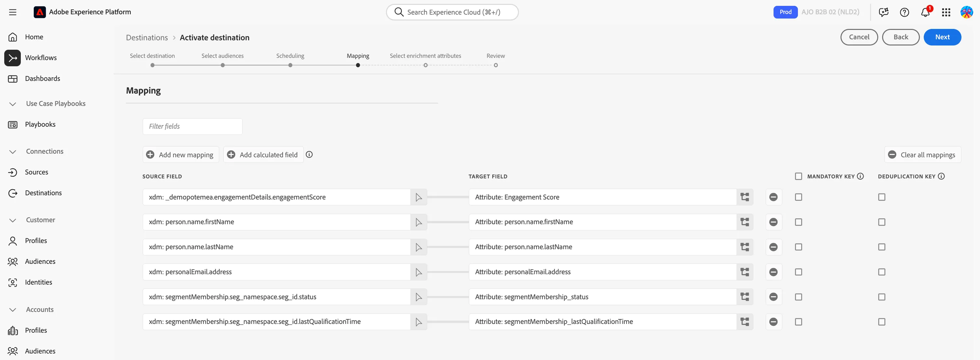
Task: Open the hamburger navigation menu
Action: tap(13, 12)
